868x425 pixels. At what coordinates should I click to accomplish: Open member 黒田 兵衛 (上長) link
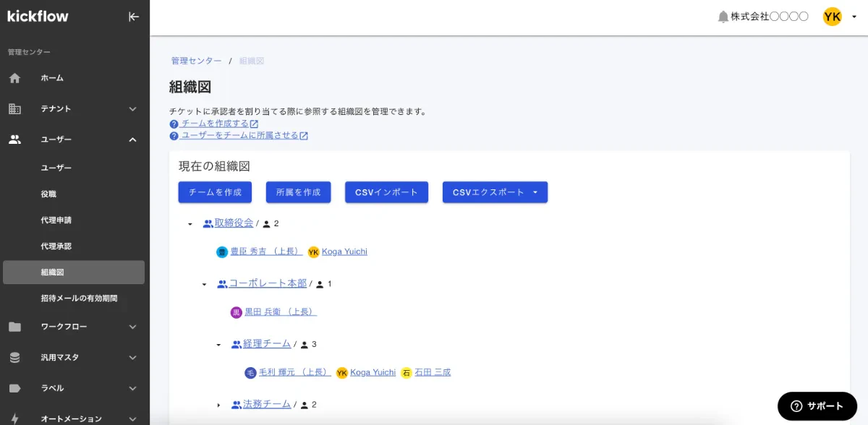(x=281, y=312)
